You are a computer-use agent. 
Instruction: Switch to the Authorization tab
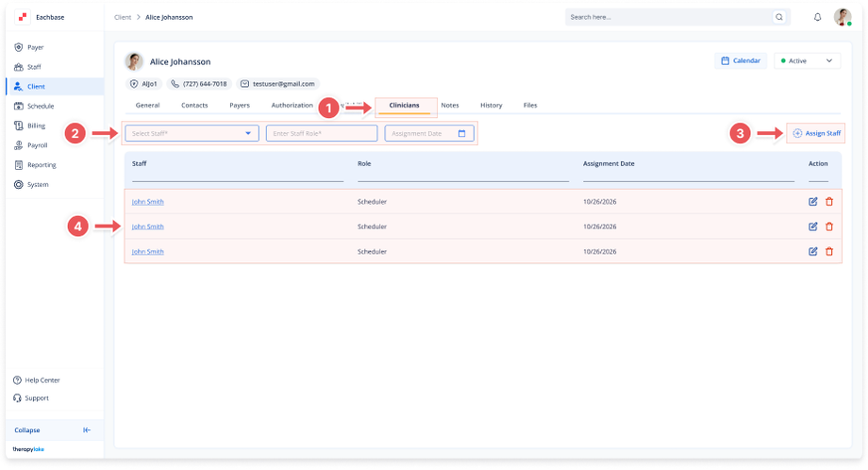(x=292, y=106)
